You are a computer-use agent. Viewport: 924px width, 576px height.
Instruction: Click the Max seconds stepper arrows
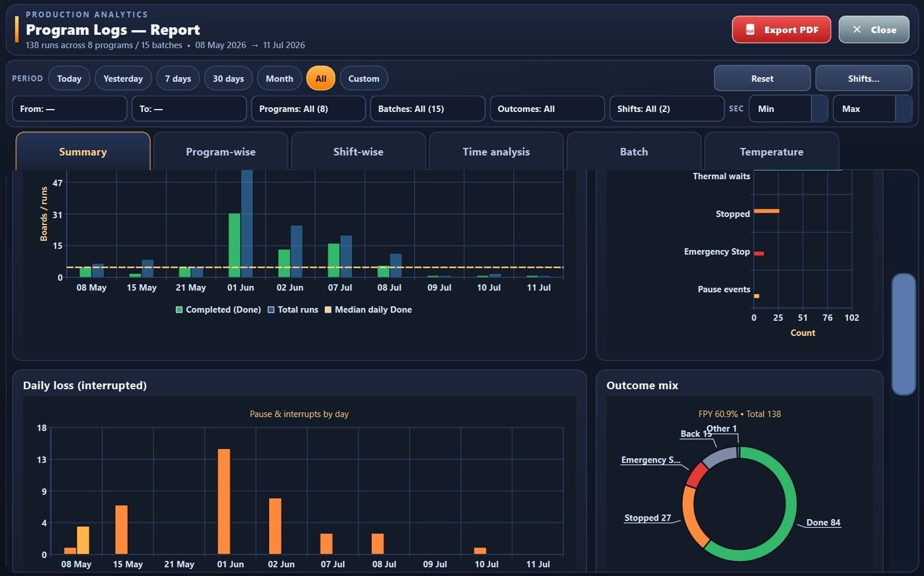[x=904, y=108]
